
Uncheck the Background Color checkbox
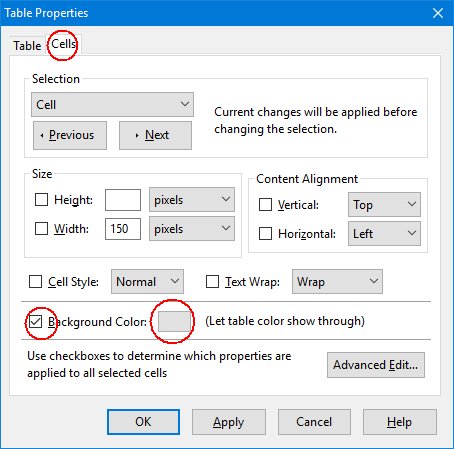click(x=35, y=322)
